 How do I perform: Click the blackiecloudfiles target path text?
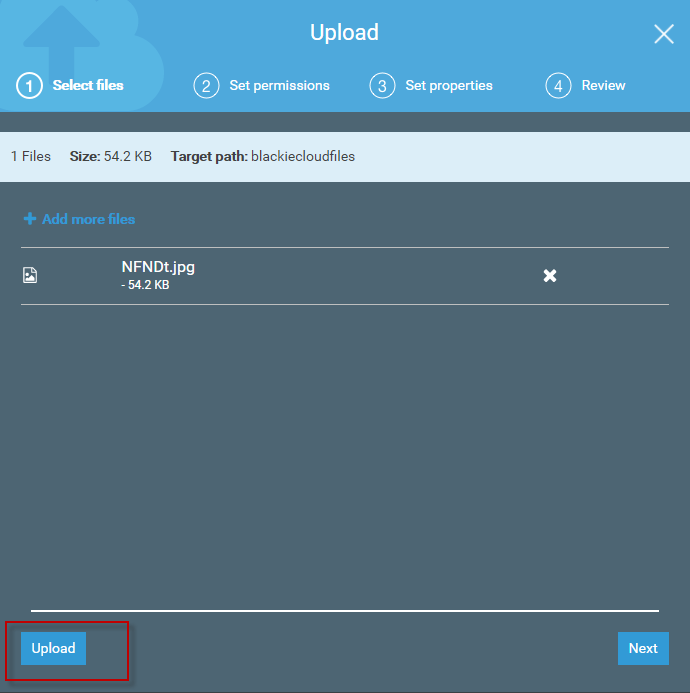click(303, 156)
